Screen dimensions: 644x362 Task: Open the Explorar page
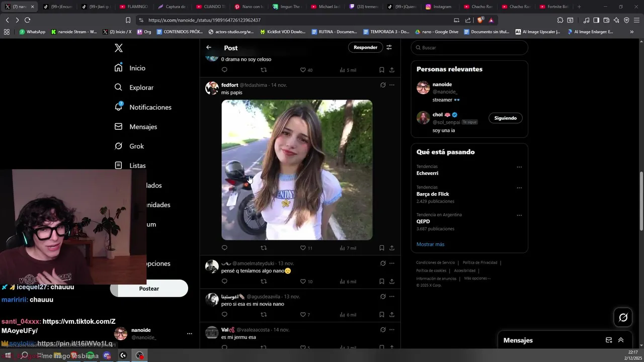[134, 87]
